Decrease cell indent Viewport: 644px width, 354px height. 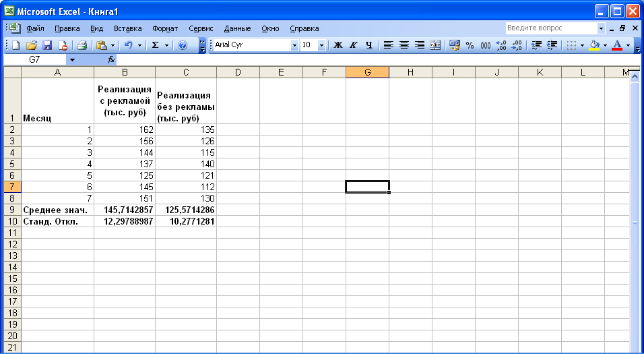click(536, 45)
